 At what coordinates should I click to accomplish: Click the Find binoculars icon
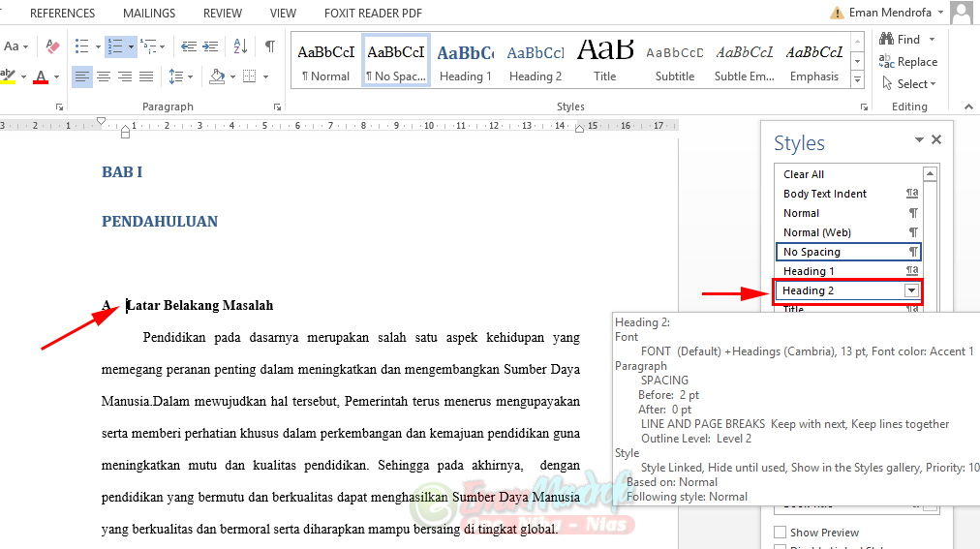click(886, 39)
